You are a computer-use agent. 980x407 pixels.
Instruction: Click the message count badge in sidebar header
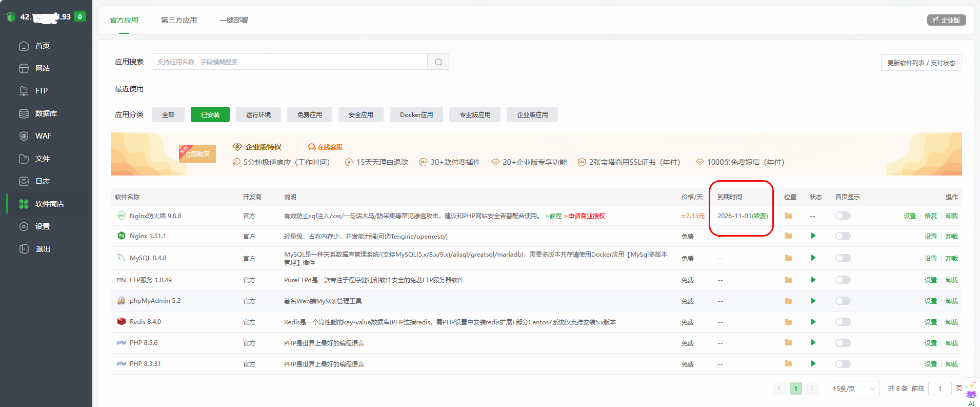click(80, 16)
